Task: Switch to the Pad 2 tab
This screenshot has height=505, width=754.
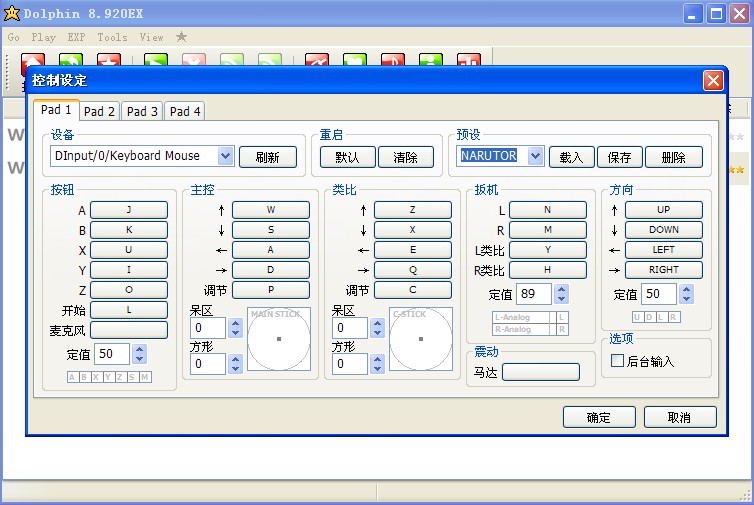Action: tap(99, 112)
